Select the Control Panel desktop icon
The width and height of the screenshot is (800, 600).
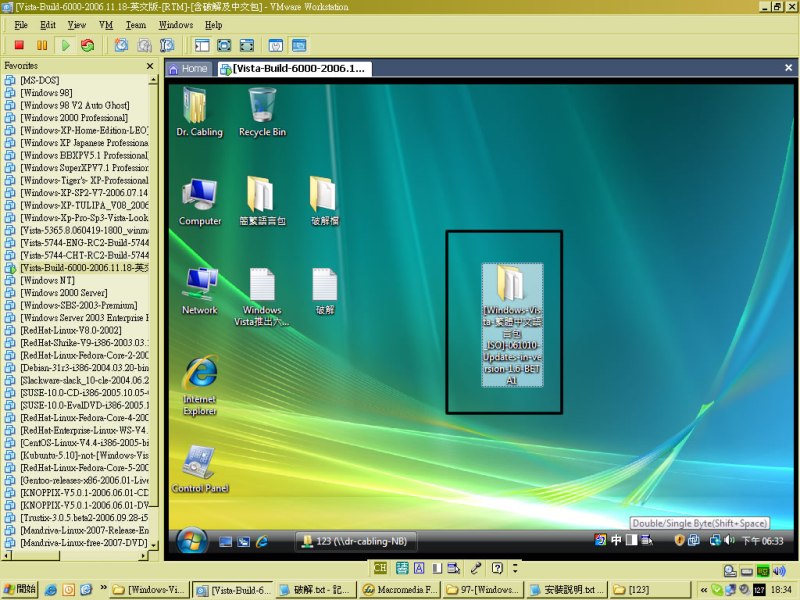point(200,469)
